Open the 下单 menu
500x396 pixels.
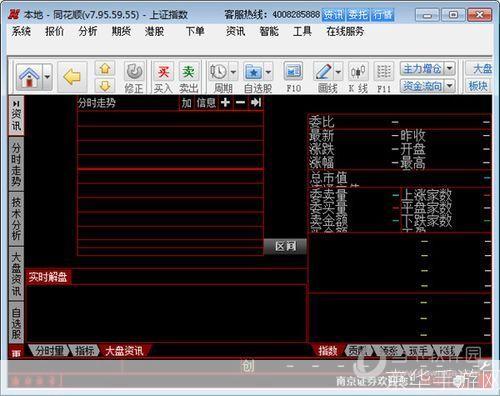point(195,31)
